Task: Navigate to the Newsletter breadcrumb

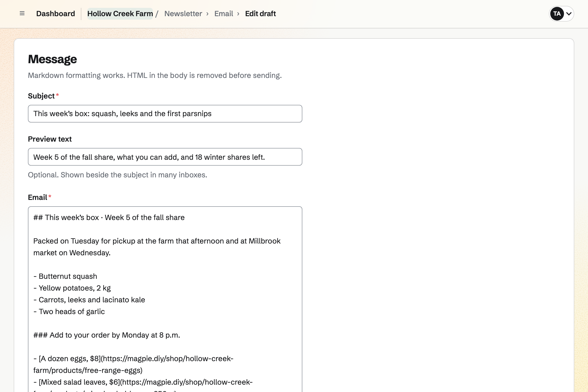Action: [183, 13]
